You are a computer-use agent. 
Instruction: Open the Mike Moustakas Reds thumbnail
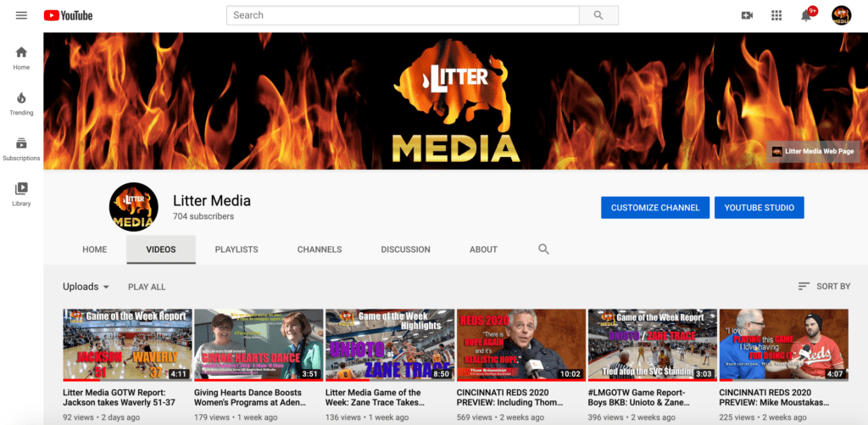(x=783, y=344)
